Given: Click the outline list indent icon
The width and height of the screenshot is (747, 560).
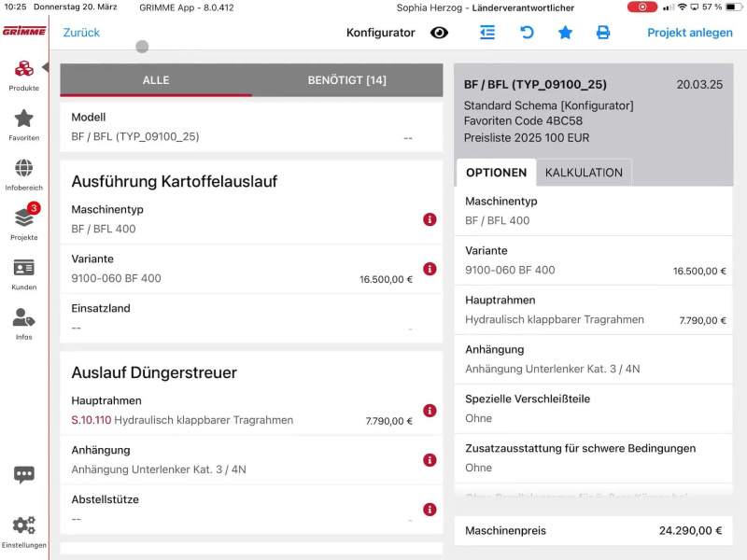Looking at the screenshot, I should [486, 33].
